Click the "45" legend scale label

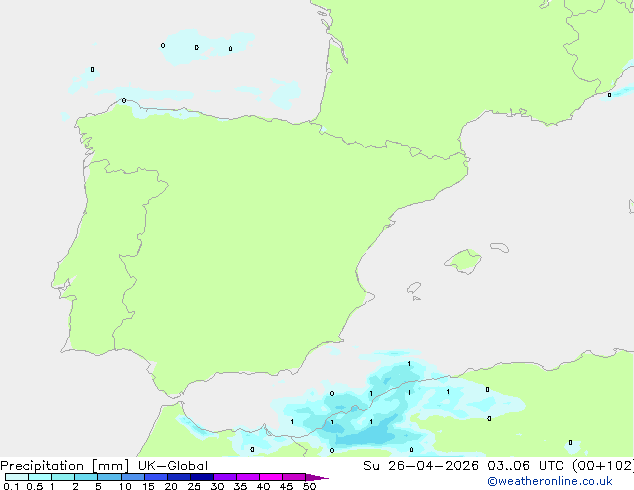[x=286, y=486]
